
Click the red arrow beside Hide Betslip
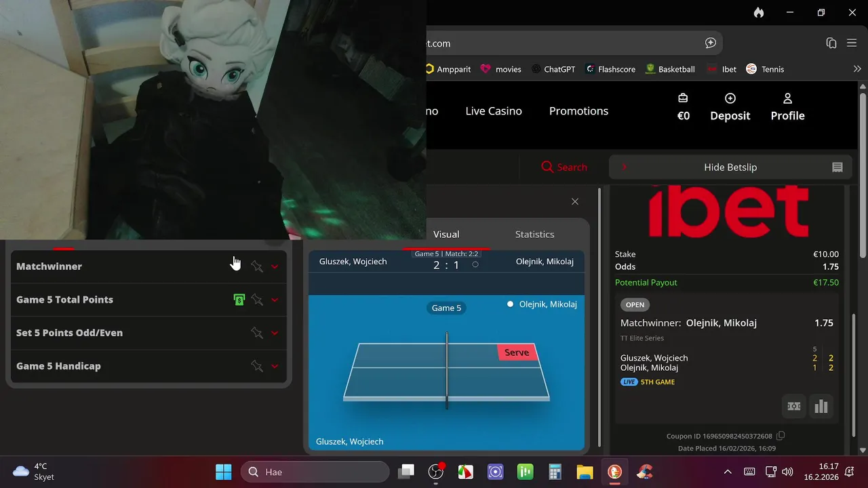pos(624,167)
